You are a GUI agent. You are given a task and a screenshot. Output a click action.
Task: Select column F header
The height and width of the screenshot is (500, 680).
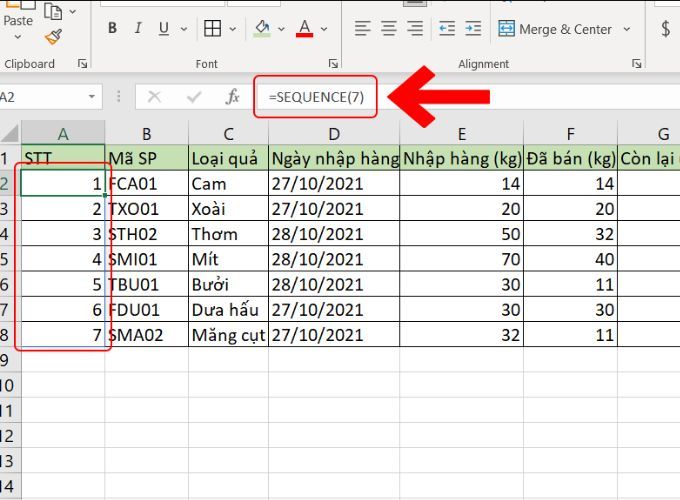click(x=571, y=134)
